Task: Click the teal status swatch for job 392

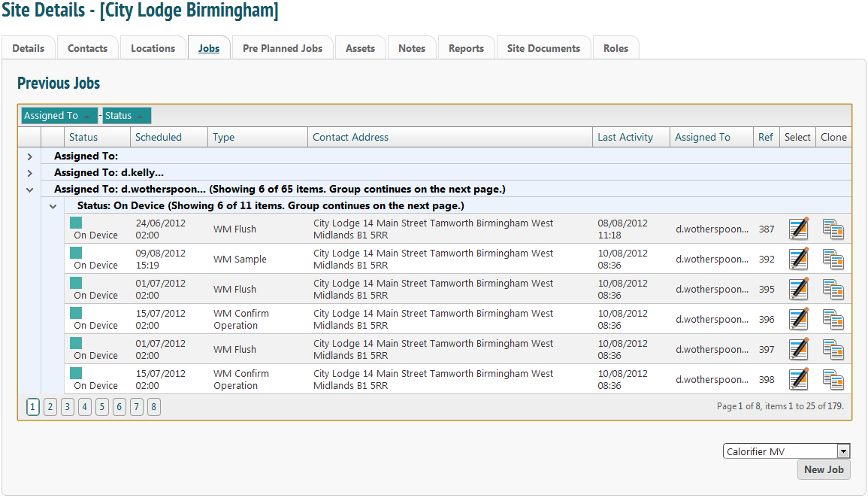Action: click(76, 253)
